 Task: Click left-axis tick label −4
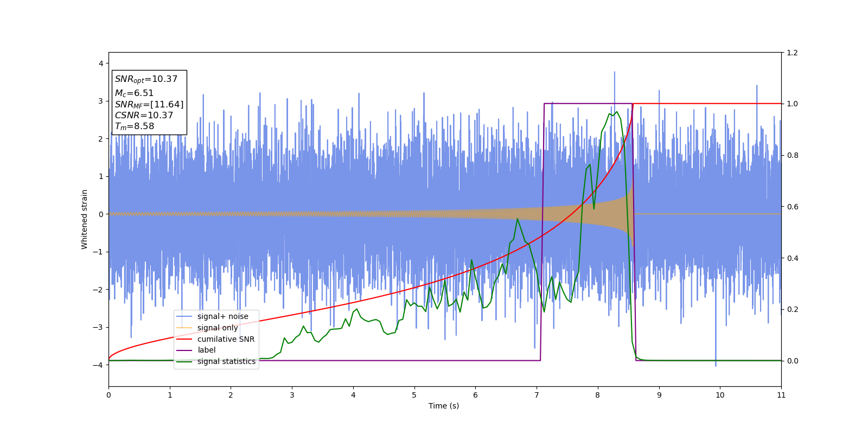tap(98, 365)
